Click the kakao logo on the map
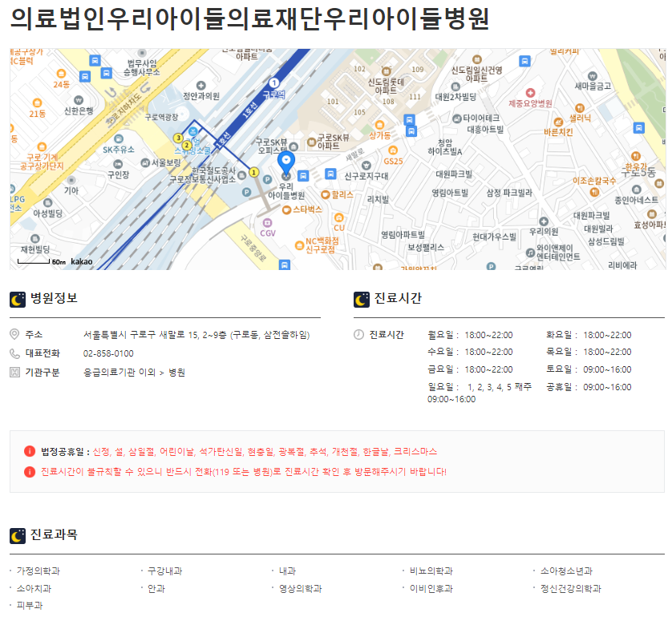 tap(81, 262)
